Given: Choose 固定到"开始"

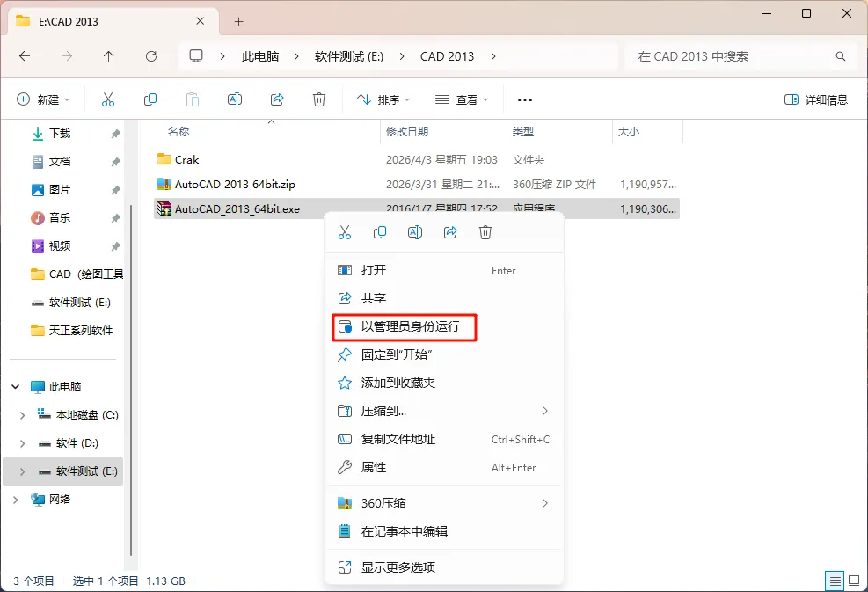Looking at the screenshot, I should point(444,354).
